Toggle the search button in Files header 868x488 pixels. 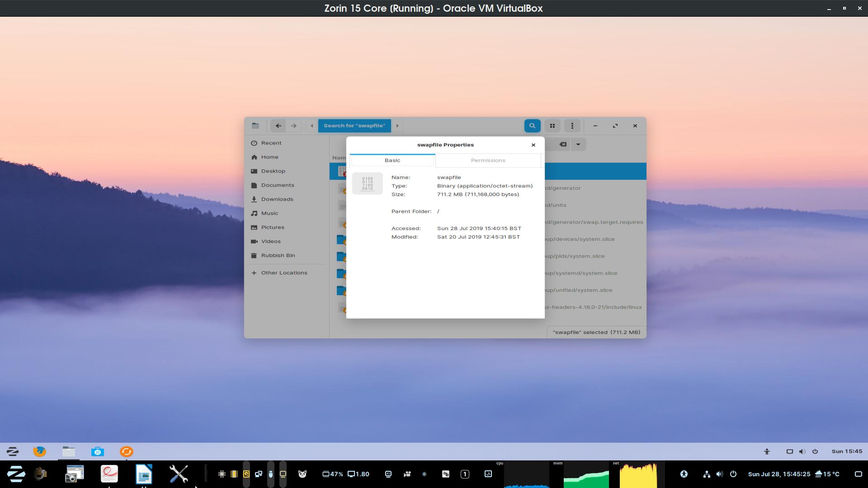tap(532, 126)
